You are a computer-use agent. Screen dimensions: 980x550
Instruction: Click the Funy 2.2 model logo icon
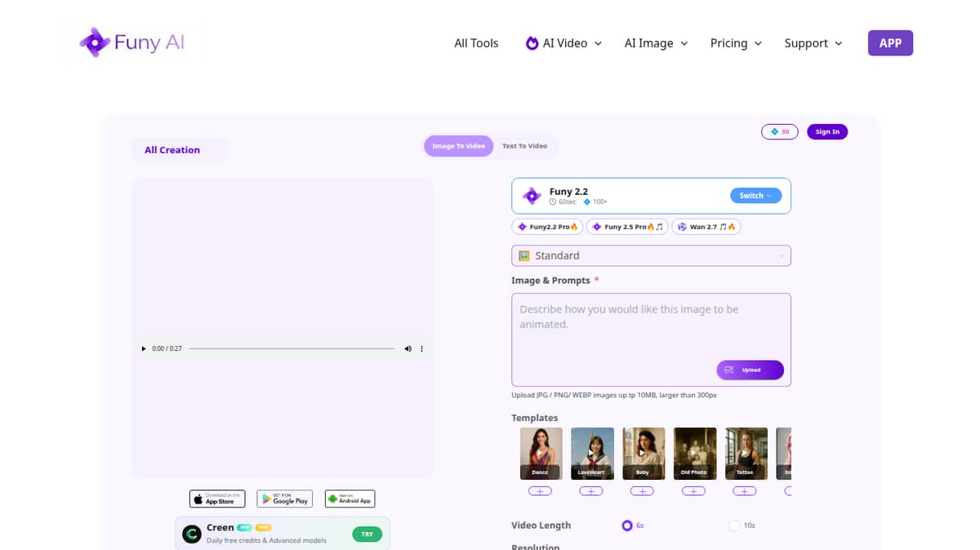pyautogui.click(x=532, y=196)
